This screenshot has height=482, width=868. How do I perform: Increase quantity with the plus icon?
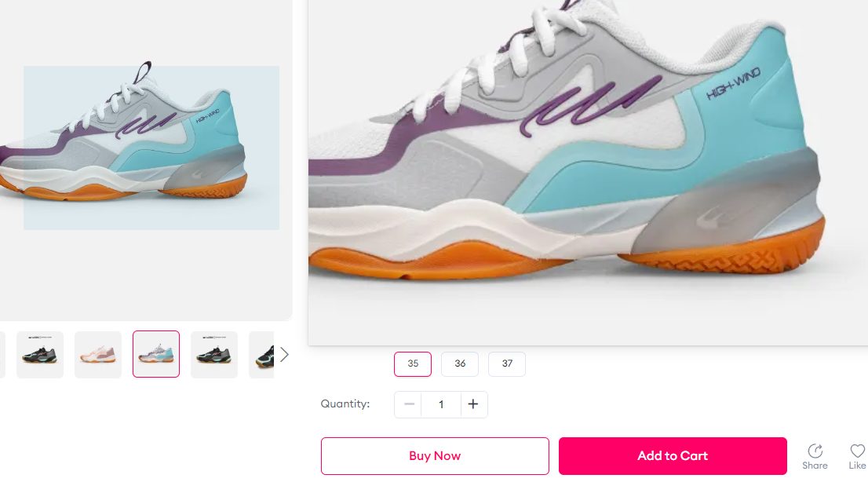473,403
